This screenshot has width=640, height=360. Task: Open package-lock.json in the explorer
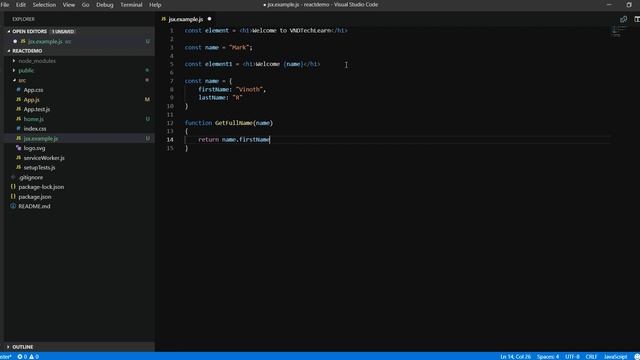tap(80, 187)
